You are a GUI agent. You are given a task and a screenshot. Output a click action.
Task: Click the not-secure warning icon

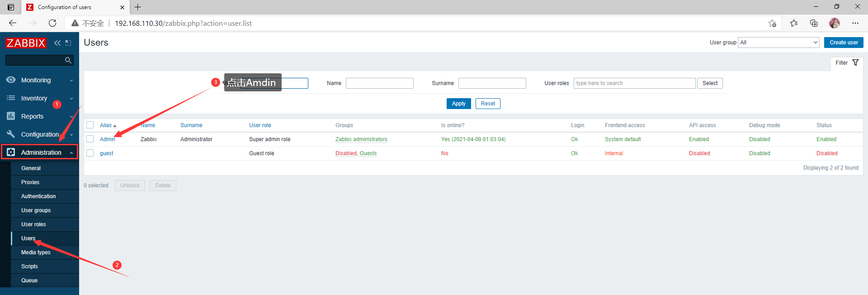coord(75,23)
